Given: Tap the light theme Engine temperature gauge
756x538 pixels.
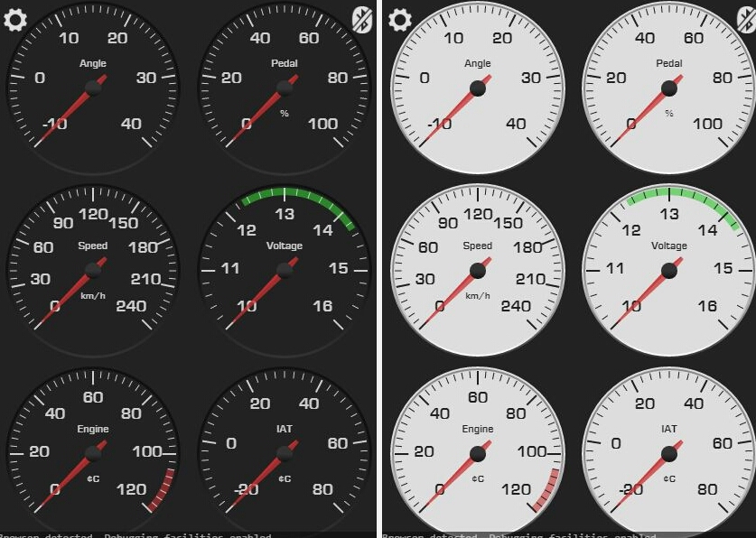Looking at the screenshot, I should pyautogui.click(x=478, y=452).
